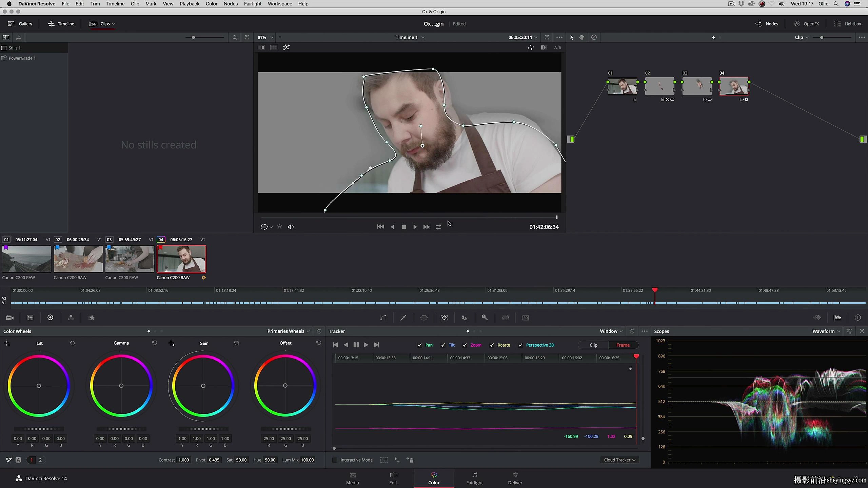This screenshot has height=488, width=868.
Task: Open the viewer timecode 06:05:20:11 dropdown
Action: [x=523, y=37]
